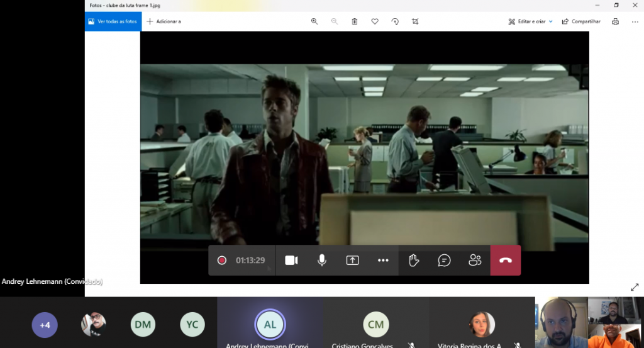Screen dimensions: 644x348
Task: Delete the photo with trash icon
Action: [x=355, y=21]
